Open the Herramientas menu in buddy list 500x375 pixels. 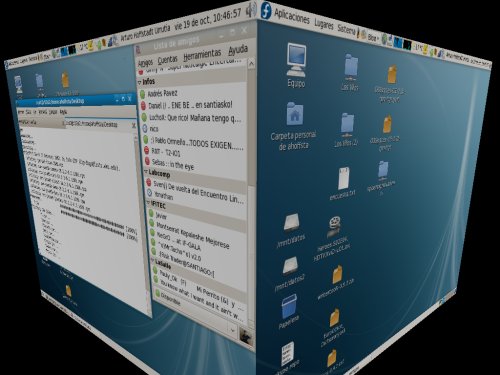tap(202, 55)
